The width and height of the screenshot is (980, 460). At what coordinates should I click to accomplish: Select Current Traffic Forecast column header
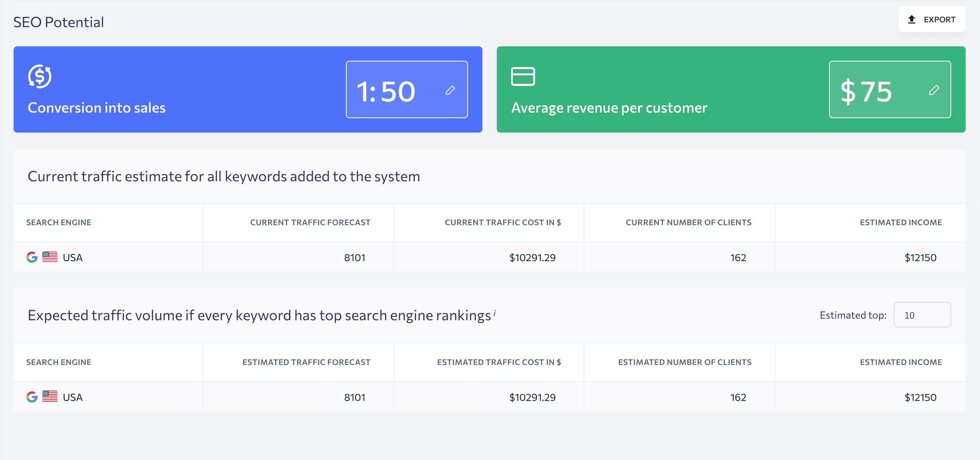pyautogui.click(x=310, y=222)
